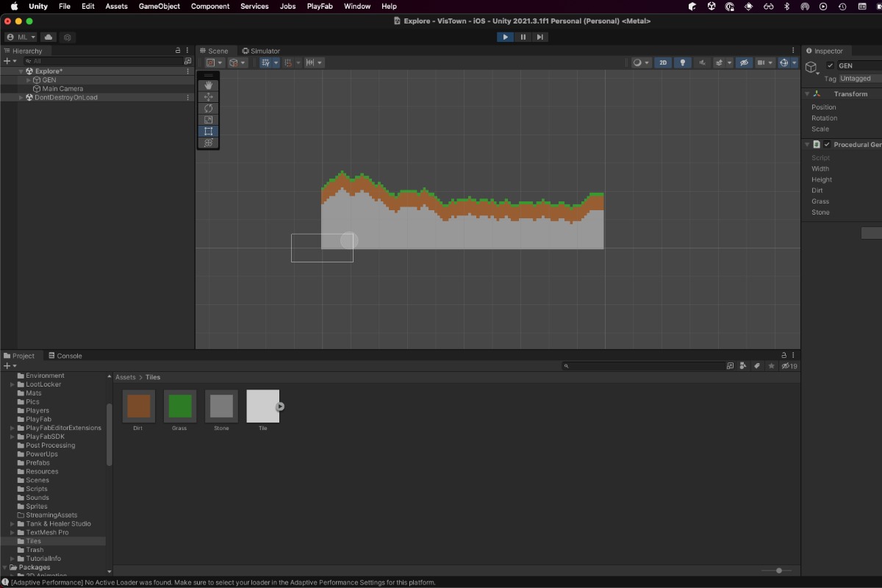882x588 pixels.
Task: Toggle 2D view mode in Scene
Action: 663,62
